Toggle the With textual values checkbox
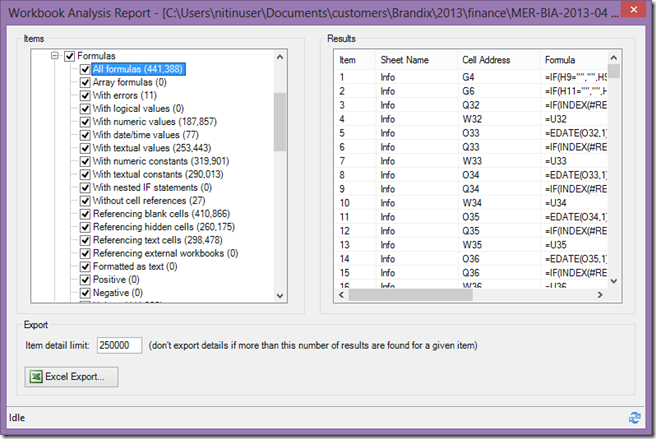The image size is (656, 439). point(85,148)
